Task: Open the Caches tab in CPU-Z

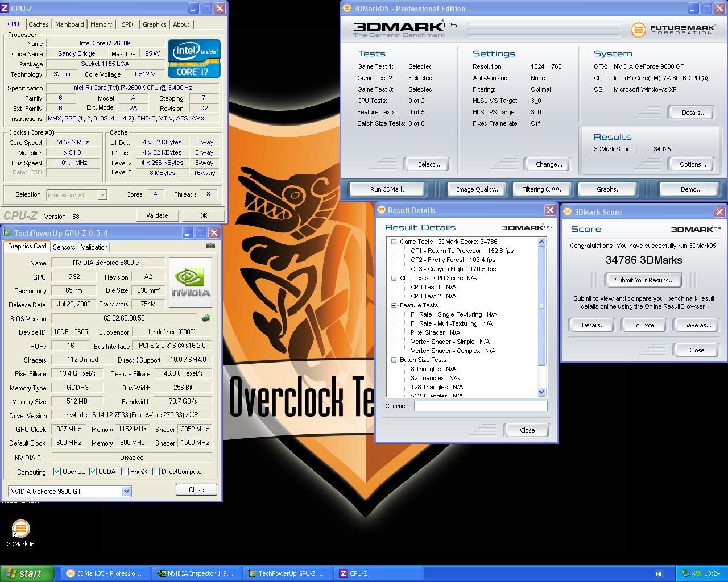Action: (x=38, y=24)
